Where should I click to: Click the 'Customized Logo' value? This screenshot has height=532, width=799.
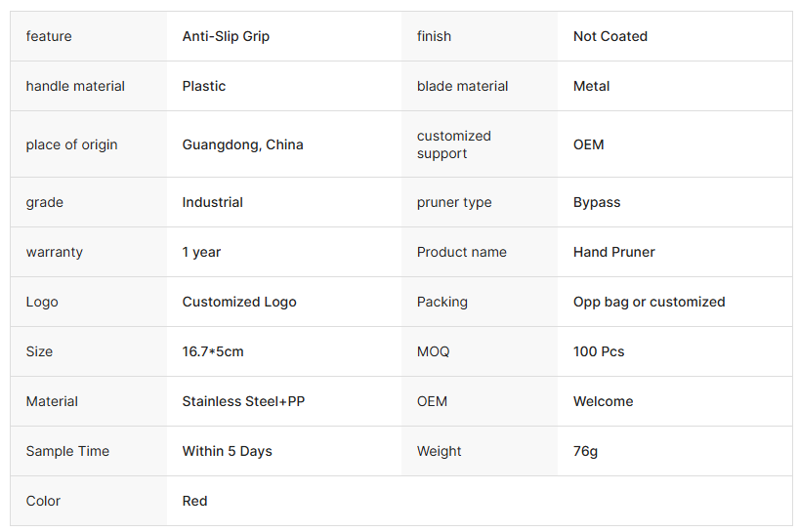239,302
